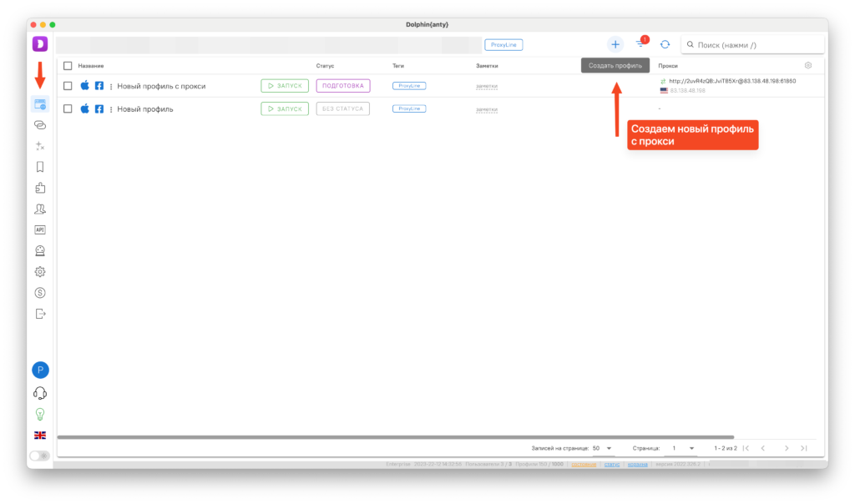Check the select-all checkbox in table header
Image resolution: width=855 pixels, height=504 pixels.
[68, 65]
